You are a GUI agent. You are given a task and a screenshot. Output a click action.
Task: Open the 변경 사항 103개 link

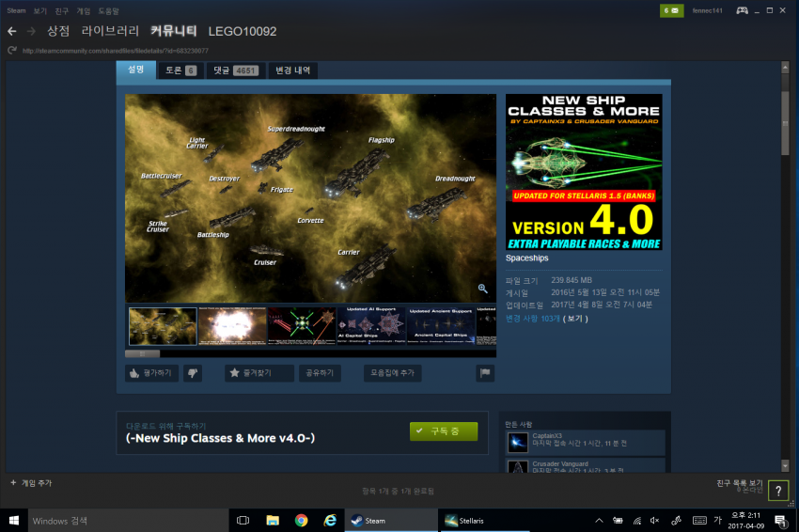click(532, 319)
